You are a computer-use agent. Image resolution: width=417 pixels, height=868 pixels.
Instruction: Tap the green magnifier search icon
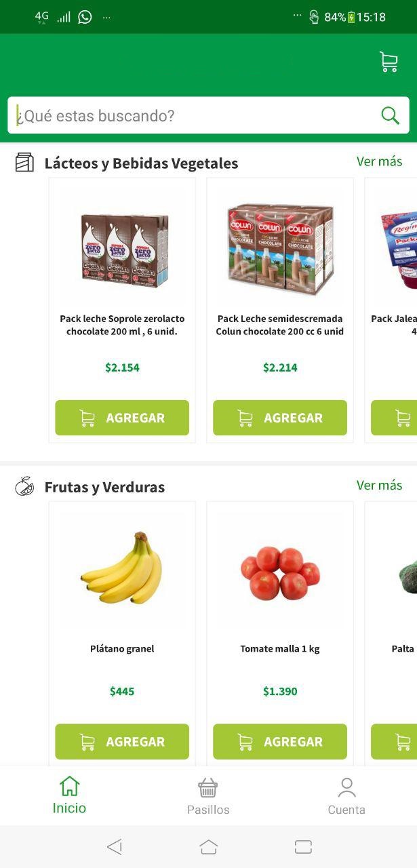(x=390, y=115)
